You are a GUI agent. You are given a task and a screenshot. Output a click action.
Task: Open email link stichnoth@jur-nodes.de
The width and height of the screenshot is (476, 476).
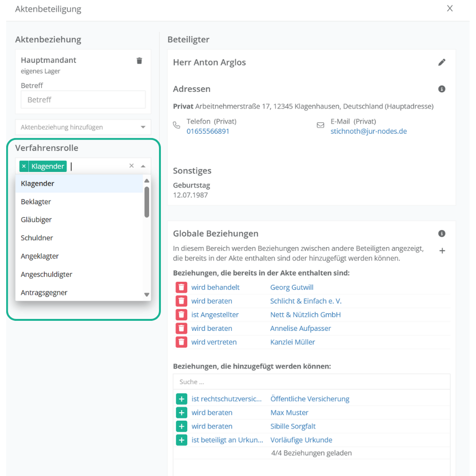tap(368, 131)
